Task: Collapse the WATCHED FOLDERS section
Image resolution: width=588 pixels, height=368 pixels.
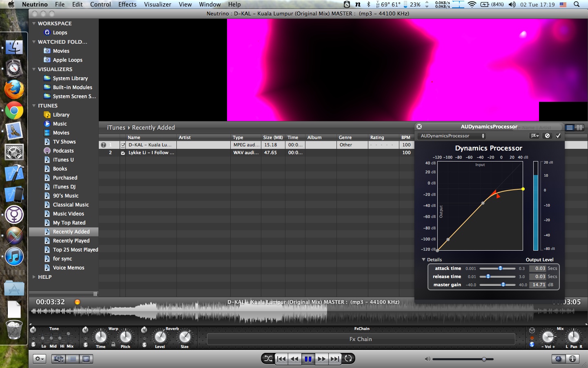Action: (34, 42)
